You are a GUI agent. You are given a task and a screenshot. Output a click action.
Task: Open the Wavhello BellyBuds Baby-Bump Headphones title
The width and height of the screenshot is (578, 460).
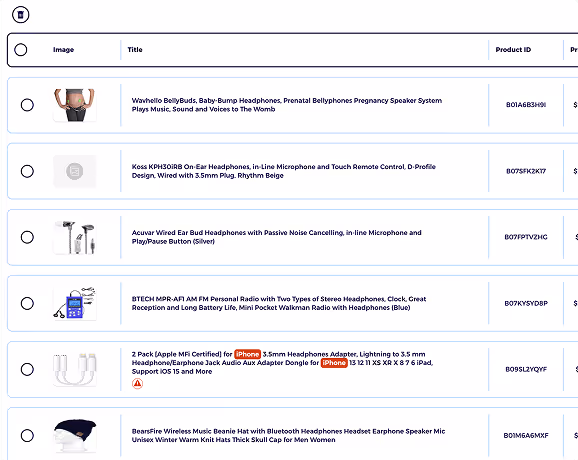coord(287,105)
